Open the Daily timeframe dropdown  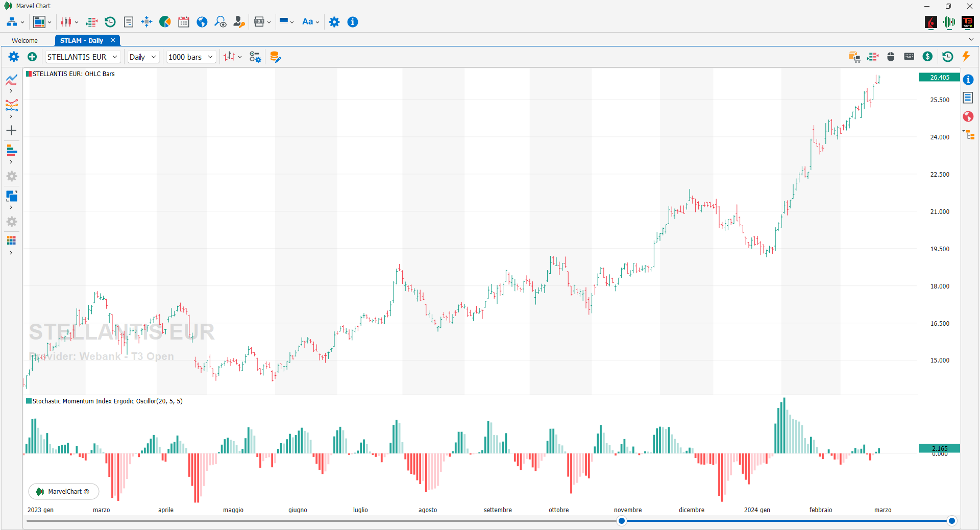point(143,57)
